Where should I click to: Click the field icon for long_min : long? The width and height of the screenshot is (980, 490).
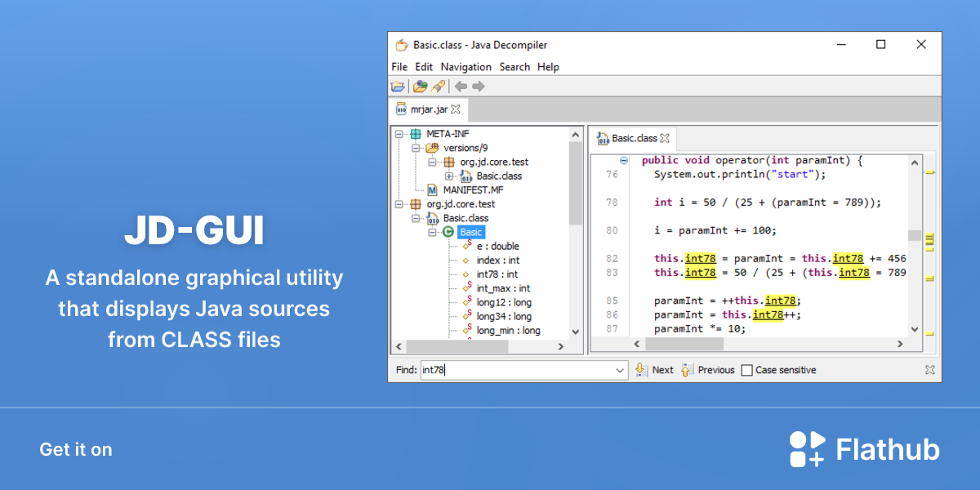[x=467, y=329]
